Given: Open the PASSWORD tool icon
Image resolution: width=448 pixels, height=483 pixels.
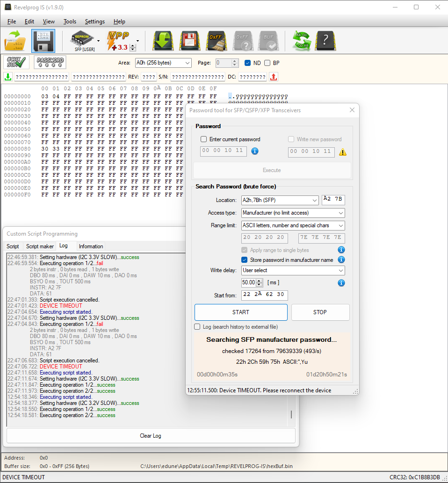Looking at the screenshot, I should [x=50, y=62].
